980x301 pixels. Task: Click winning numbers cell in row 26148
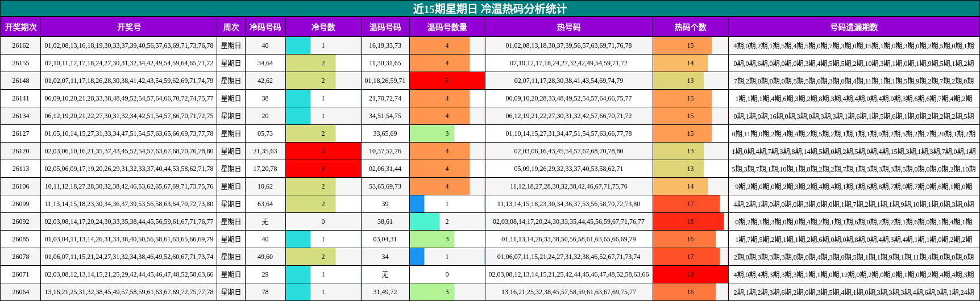129,81
